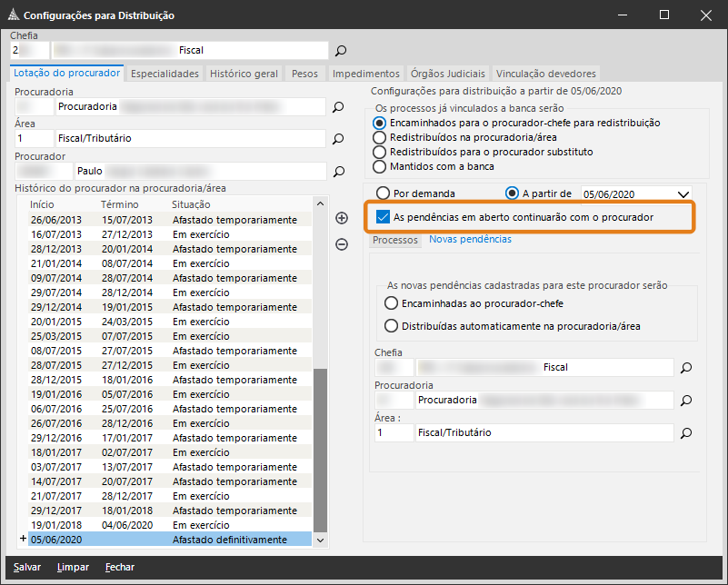
Task: Open the Novas pendências tab
Action: pos(470,240)
